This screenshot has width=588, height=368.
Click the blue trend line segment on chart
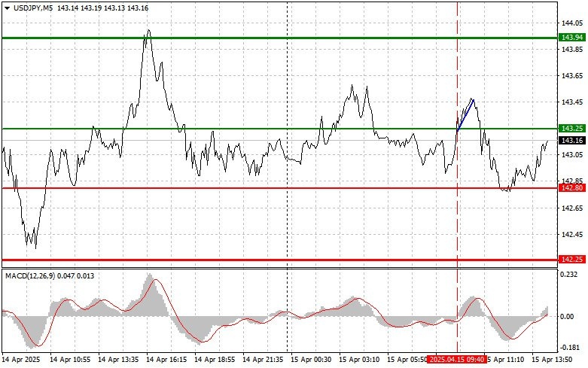[466, 115]
